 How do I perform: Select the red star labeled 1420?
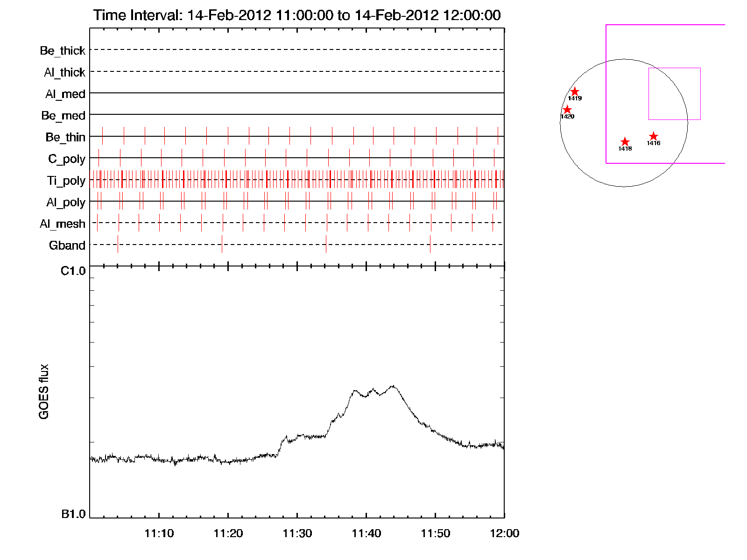[567, 110]
